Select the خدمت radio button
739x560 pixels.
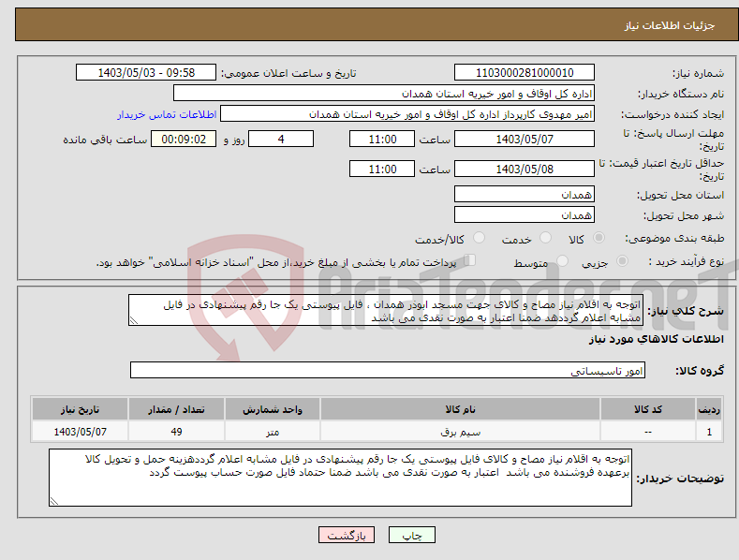(545, 238)
